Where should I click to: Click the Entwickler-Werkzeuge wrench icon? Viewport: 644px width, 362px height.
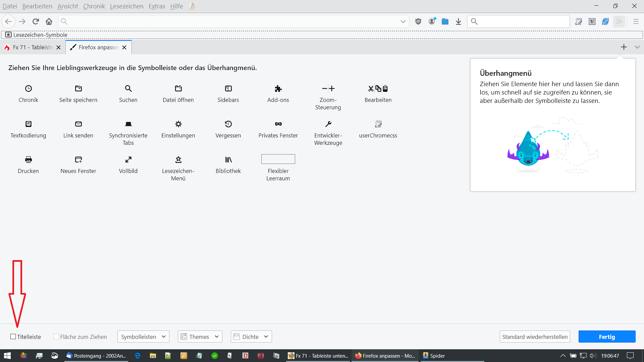328,124
